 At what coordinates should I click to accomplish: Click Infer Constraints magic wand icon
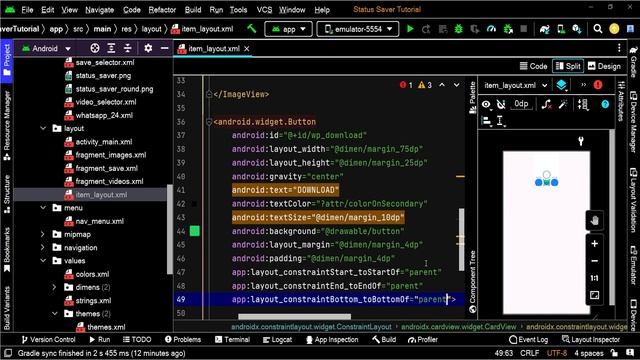(x=563, y=104)
